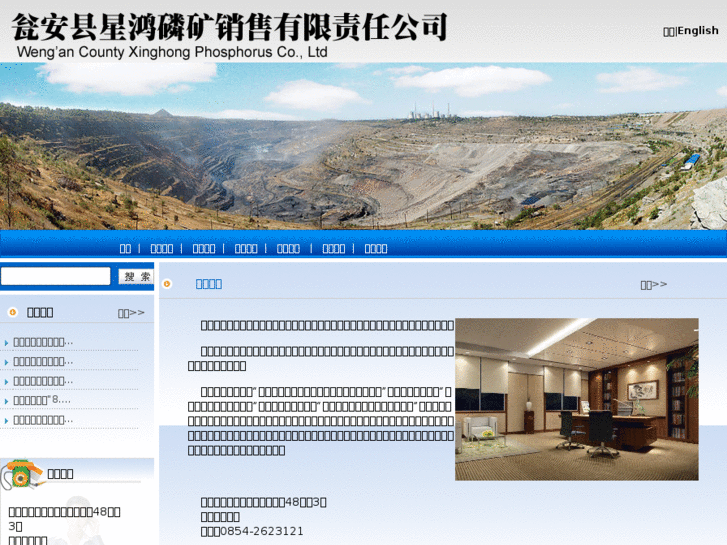The image size is (727, 545).
Task: Click the 搜索 search button
Action: pos(136,276)
